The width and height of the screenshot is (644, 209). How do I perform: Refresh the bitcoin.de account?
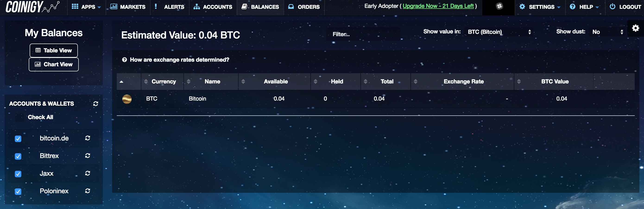(88, 138)
